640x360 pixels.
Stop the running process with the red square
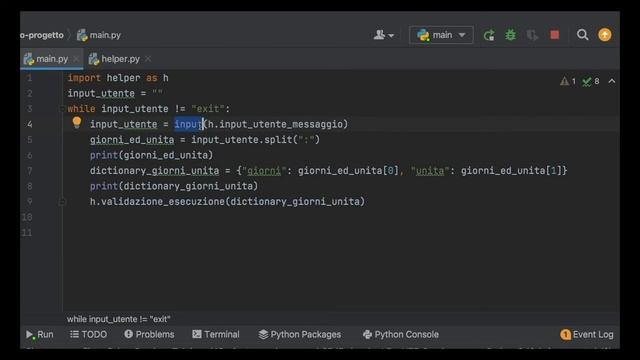(554, 35)
